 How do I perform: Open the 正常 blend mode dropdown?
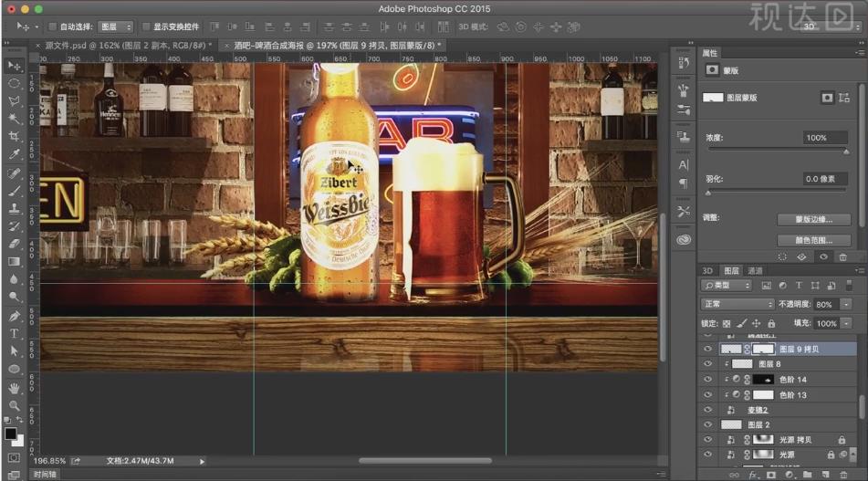(x=737, y=304)
